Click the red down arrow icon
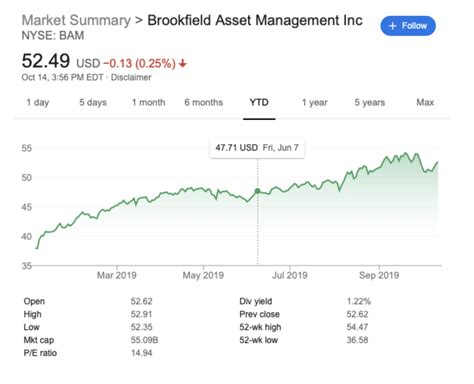Image resolution: width=474 pixels, height=384 pixels. (x=183, y=63)
